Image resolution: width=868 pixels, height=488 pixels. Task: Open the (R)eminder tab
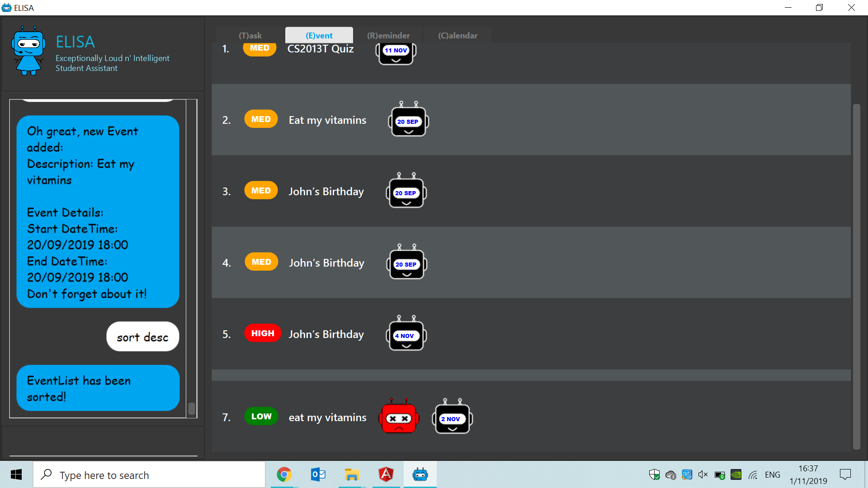[388, 35]
